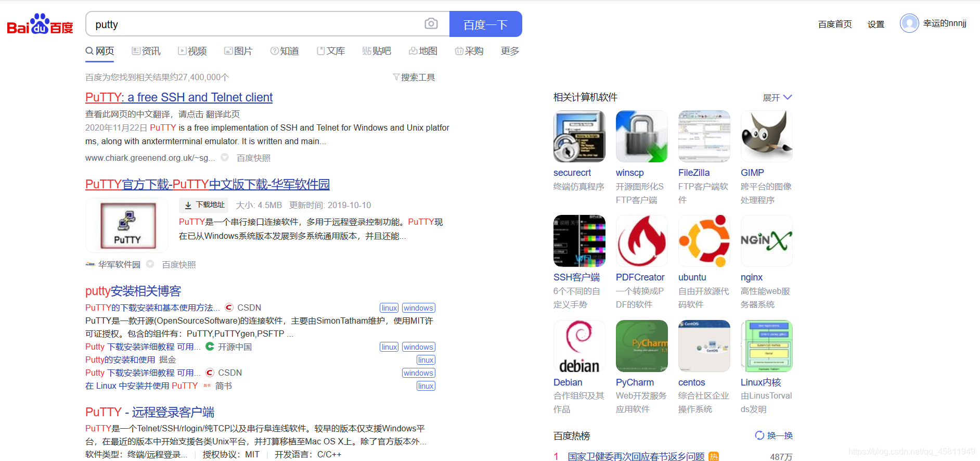Image resolution: width=980 pixels, height=461 pixels.
Task: Switch to the 知道 tab
Action: pos(285,51)
